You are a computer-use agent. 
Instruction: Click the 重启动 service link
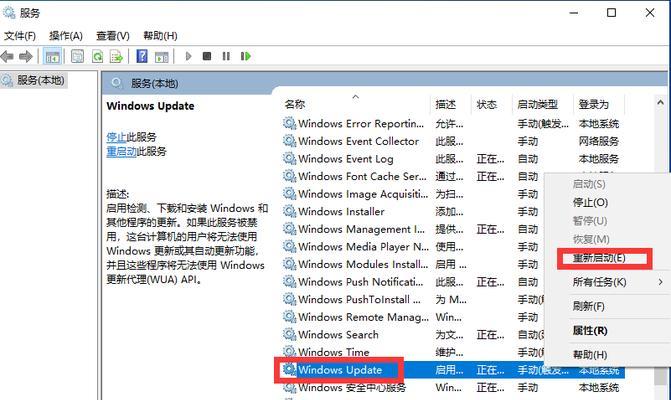point(122,151)
